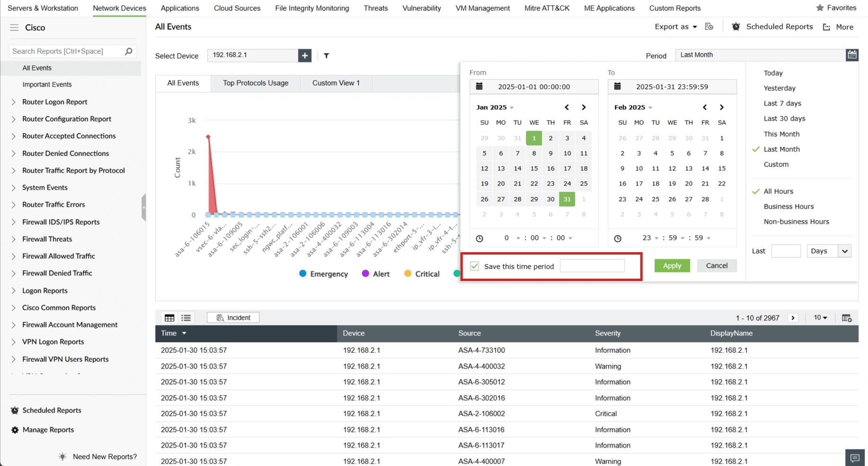Open the device filter funnel icon
This screenshot has height=466, width=868.
[x=326, y=55]
